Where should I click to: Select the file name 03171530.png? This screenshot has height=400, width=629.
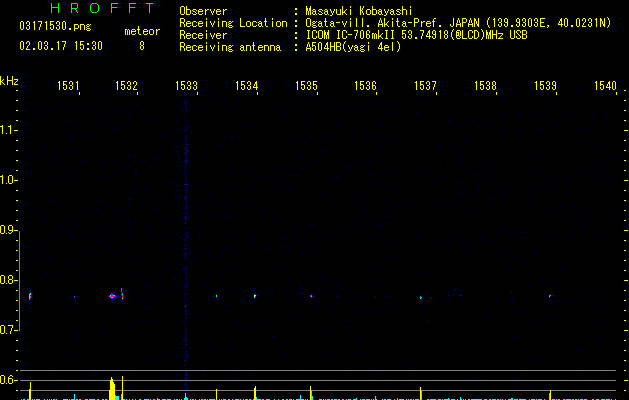(55, 26)
